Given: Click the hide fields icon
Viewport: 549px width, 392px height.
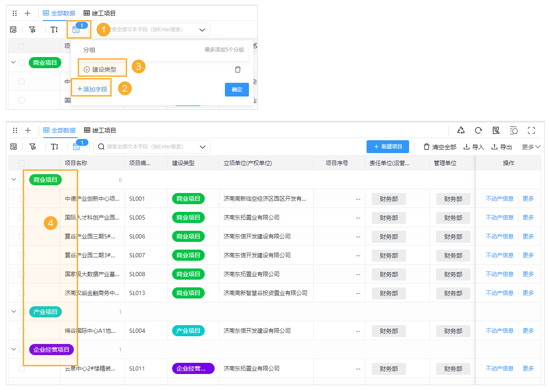Looking at the screenshot, I should tap(14, 147).
